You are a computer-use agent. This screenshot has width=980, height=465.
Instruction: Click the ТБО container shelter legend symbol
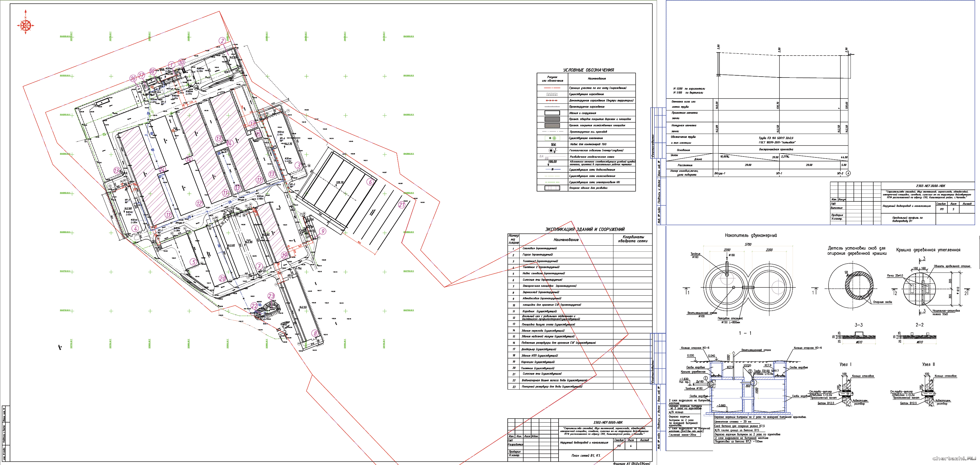click(x=553, y=144)
